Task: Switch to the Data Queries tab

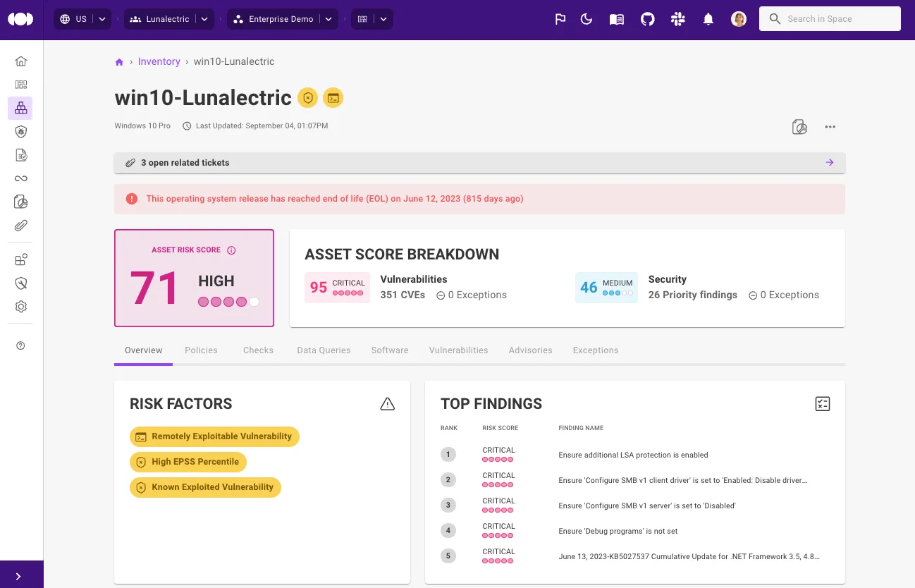Action: click(x=324, y=350)
